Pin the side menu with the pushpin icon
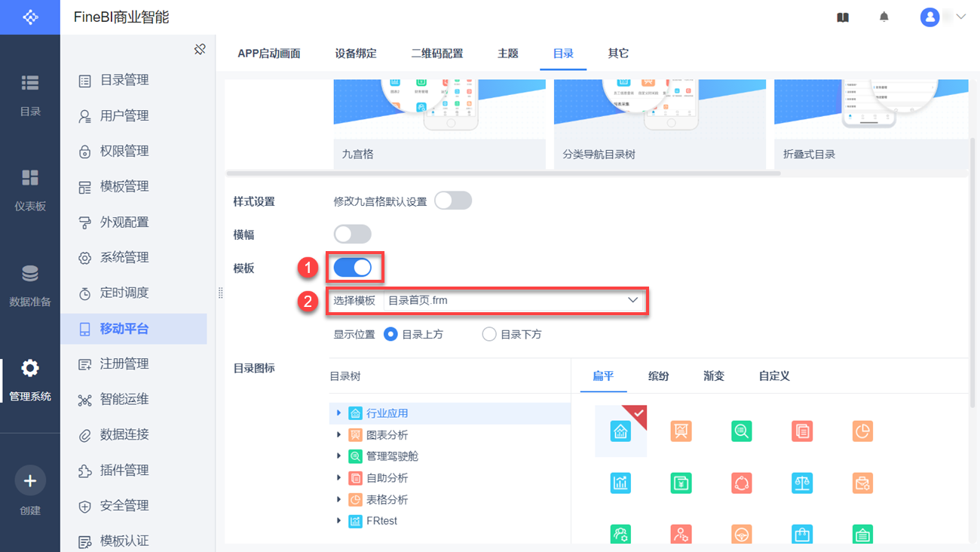The image size is (980, 552). click(200, 49)
